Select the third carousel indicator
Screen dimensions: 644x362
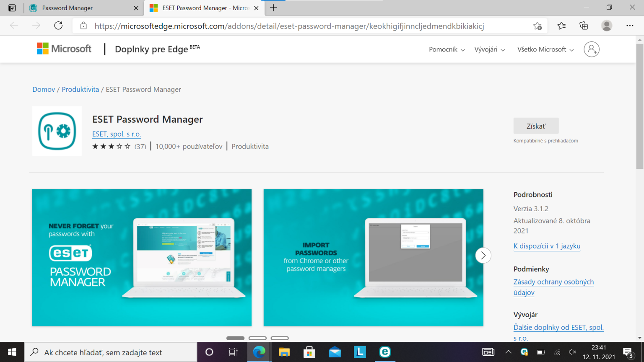pyautogui.click(x=280, y=338)
